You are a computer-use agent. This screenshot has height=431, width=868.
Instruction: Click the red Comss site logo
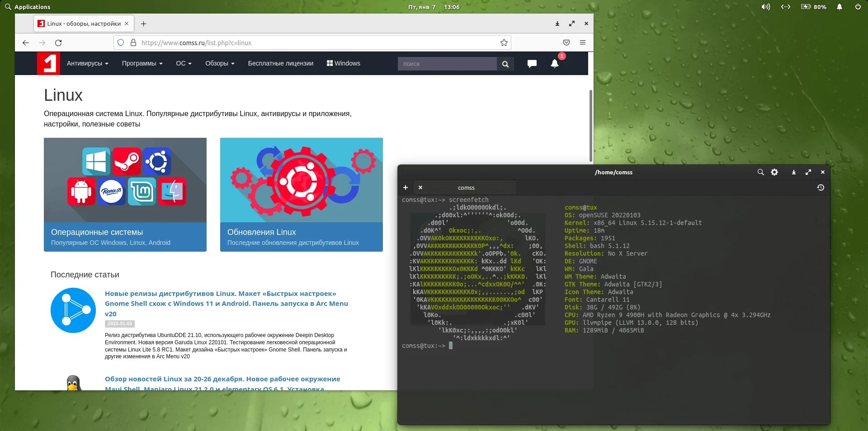pyautogui.click(x=48, y=63)
